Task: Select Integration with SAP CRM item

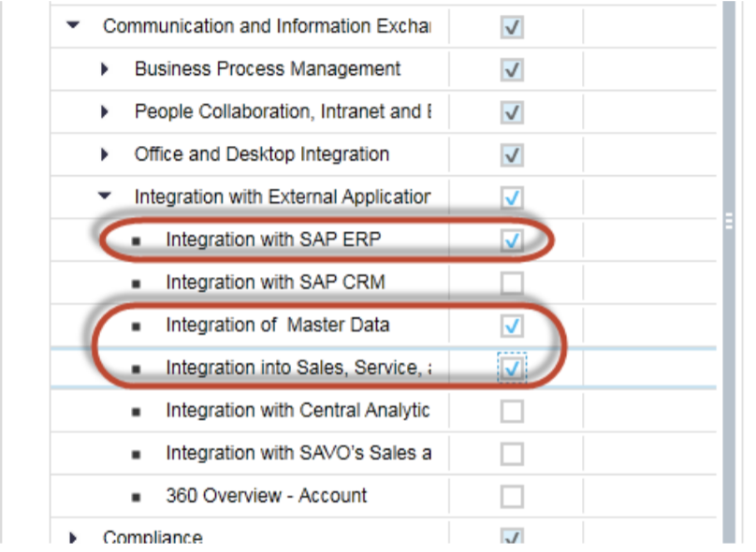Action: [275, 282]
